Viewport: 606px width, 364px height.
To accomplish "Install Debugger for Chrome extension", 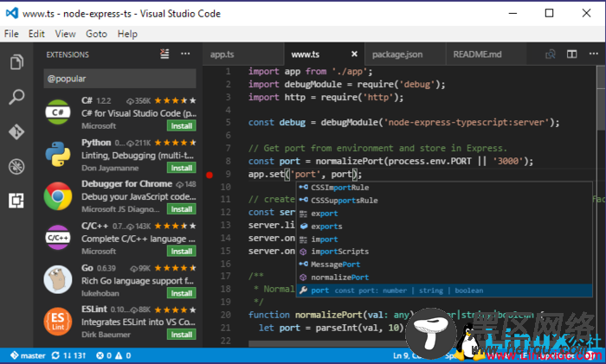I will [182, 209].
